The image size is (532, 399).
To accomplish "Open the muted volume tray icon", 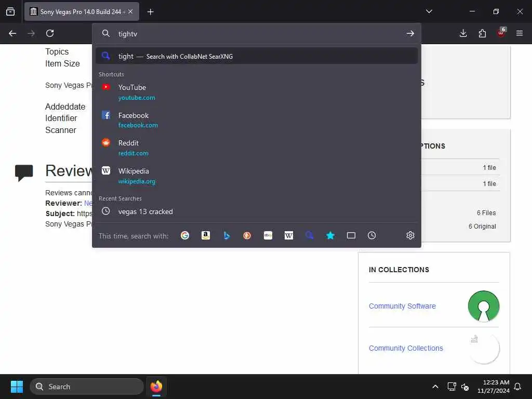I will [465, 387].
